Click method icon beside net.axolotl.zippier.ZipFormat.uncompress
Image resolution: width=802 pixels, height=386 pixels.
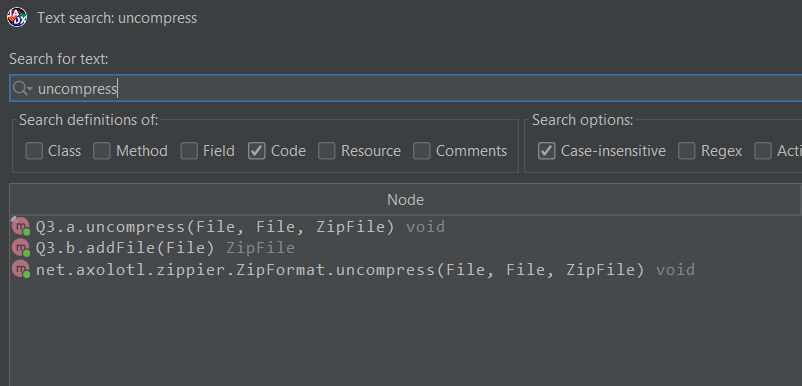21,269
